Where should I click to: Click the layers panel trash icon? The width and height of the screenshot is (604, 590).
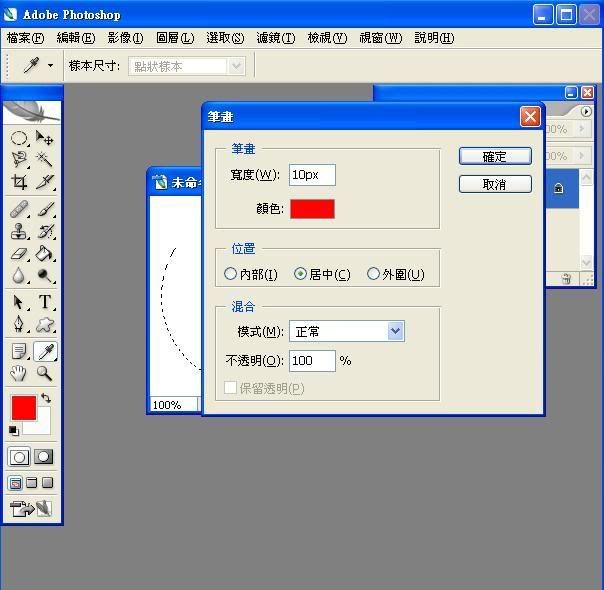566,278
